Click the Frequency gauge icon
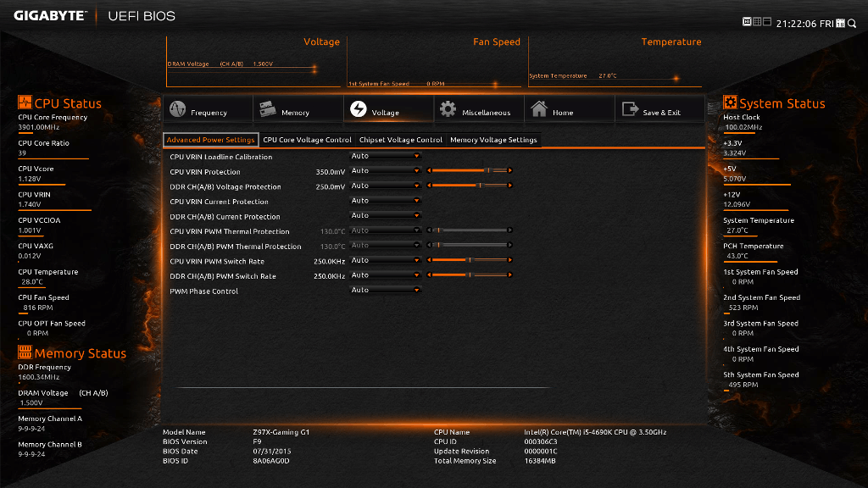 pos(178,109)
